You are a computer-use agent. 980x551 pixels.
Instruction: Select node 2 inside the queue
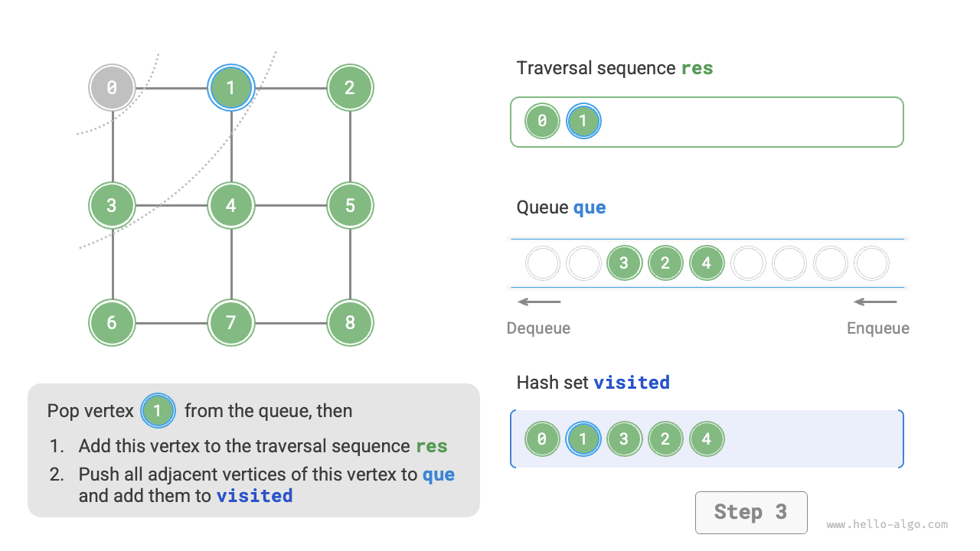point(665,263)
